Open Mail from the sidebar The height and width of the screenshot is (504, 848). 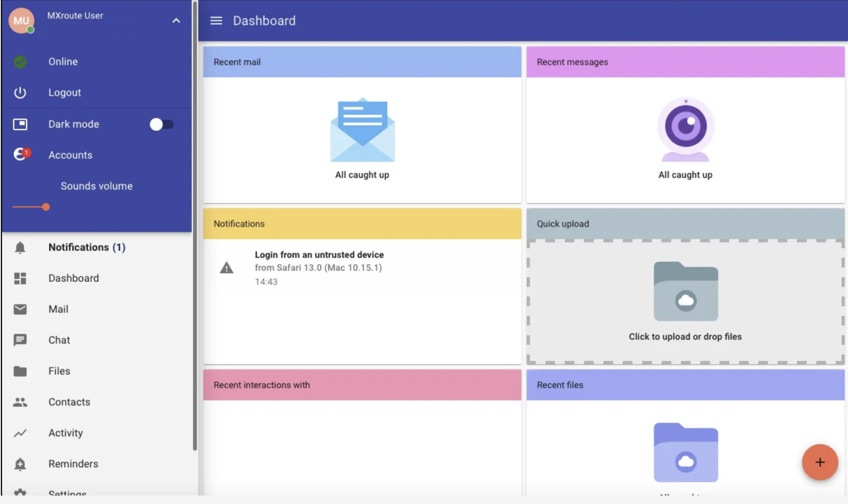[x=58, y=309]
